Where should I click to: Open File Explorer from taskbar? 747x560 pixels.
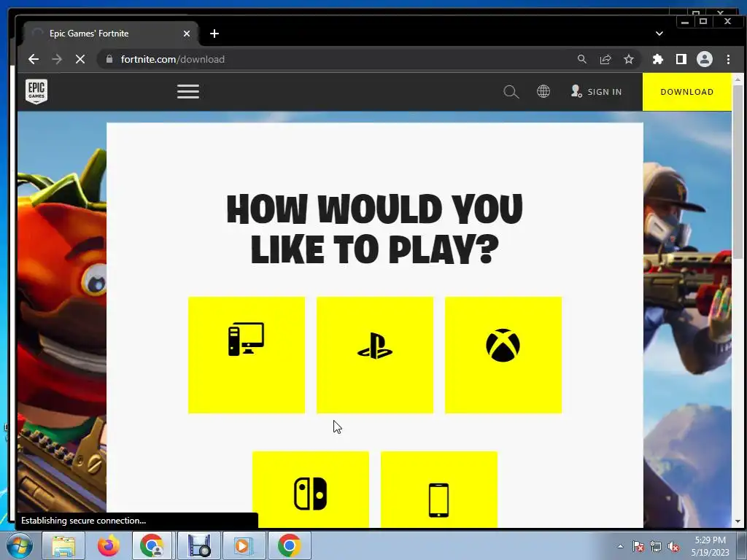tap(63, 545)
